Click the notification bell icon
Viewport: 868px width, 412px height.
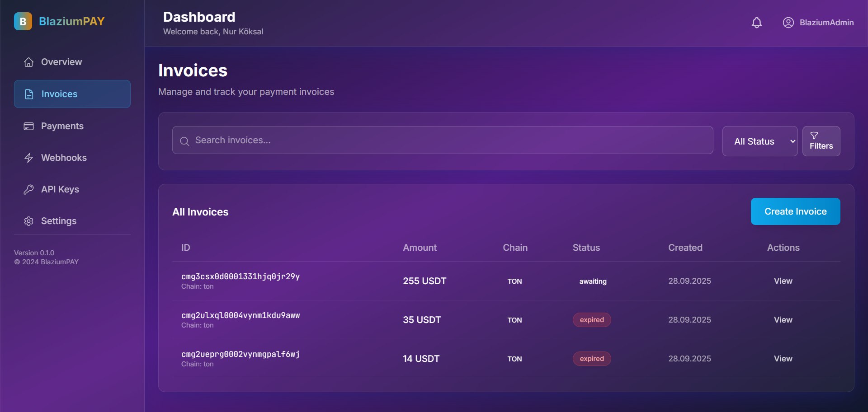coord(756,23)
